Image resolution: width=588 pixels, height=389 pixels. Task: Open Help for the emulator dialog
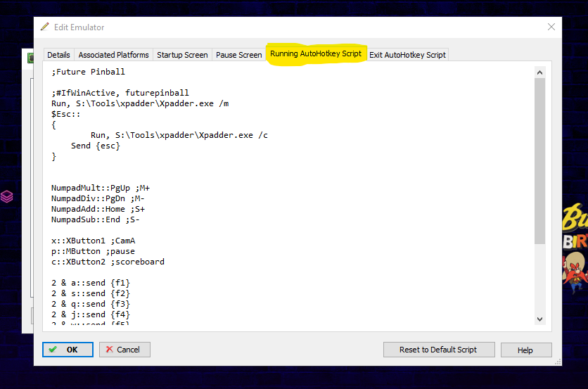click(525, 350)
